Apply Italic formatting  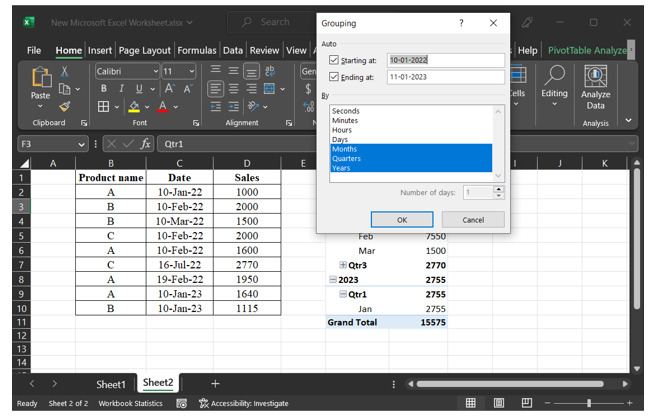[x=121, y=89]
